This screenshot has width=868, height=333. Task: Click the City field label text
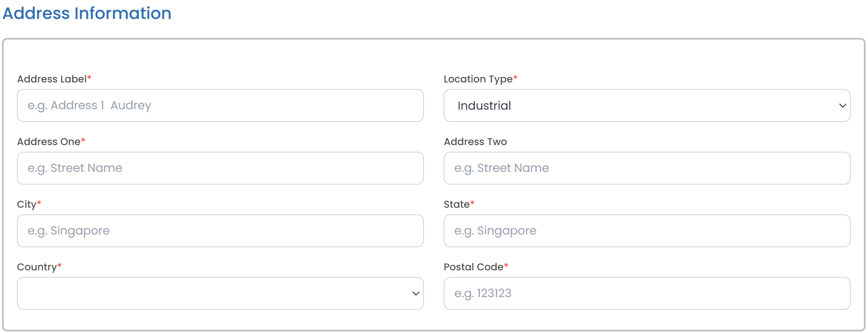[x=26, y=204]
